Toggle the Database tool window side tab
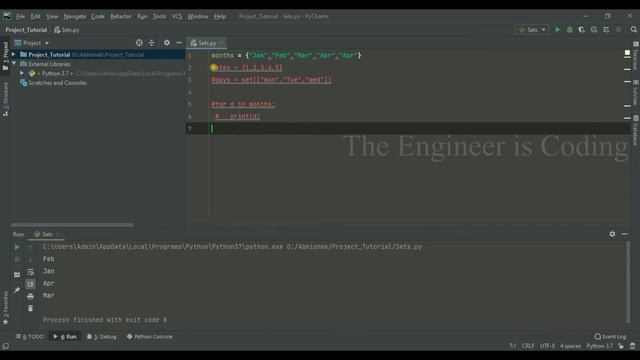The width and height of the screenshot is (640, 360). [x=636, y=131]
